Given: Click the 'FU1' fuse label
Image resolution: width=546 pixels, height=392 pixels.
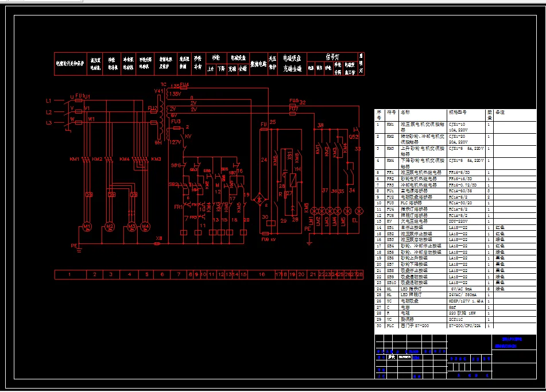Looking at the screenshot, I should [79, 95].
